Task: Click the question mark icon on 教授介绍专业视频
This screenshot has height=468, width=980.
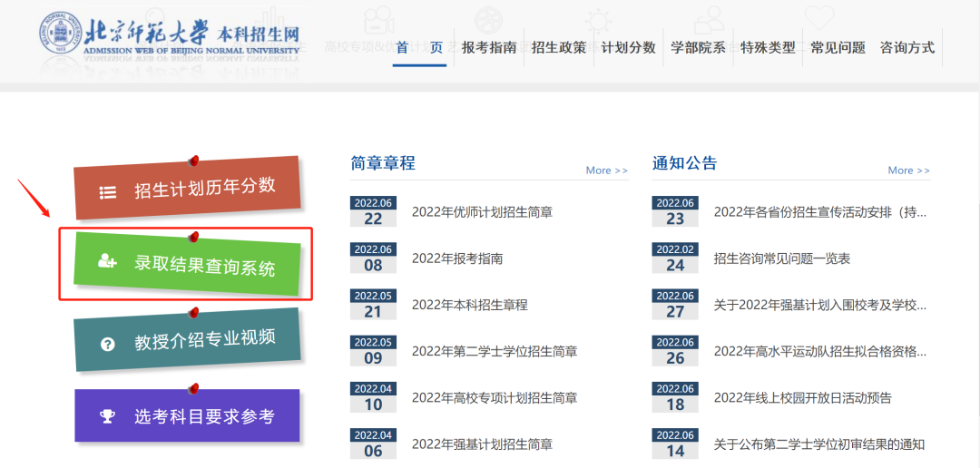Action: [107, 344]
